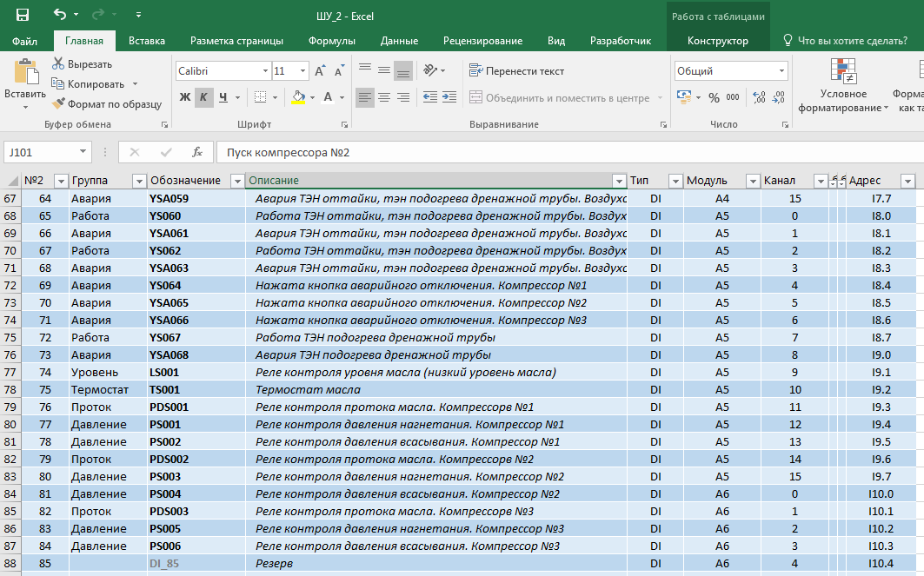Toggle bold formatting Ж

click(x=185, y=97)
